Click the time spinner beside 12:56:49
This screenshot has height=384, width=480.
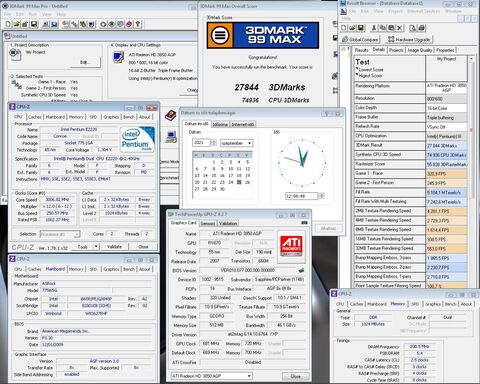321,196
